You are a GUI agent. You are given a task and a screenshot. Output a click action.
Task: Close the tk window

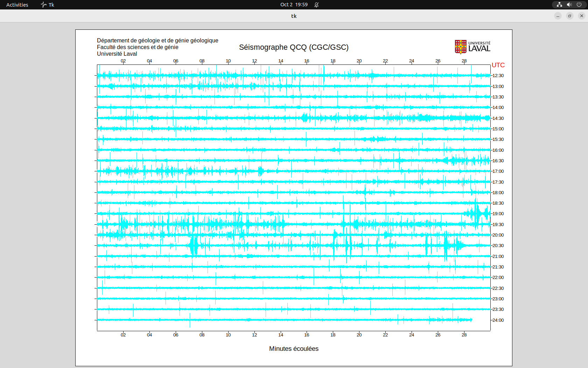click(x=582, y=16)
